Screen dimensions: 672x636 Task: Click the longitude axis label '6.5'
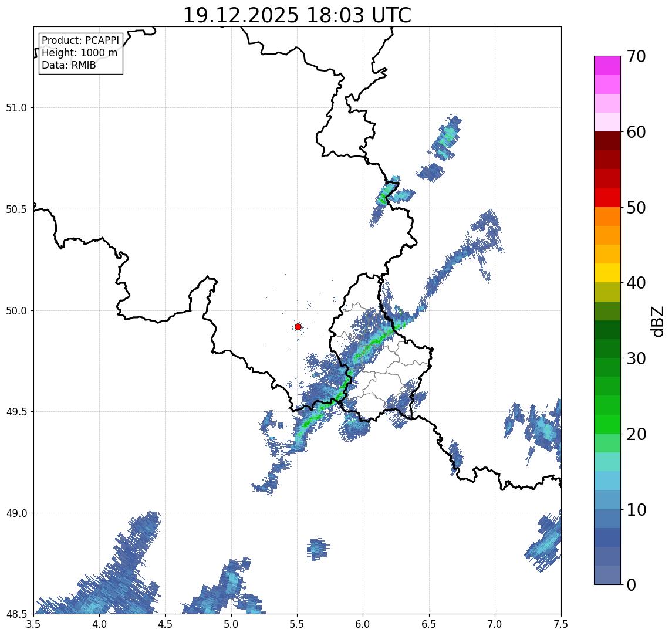coord(429,624)
